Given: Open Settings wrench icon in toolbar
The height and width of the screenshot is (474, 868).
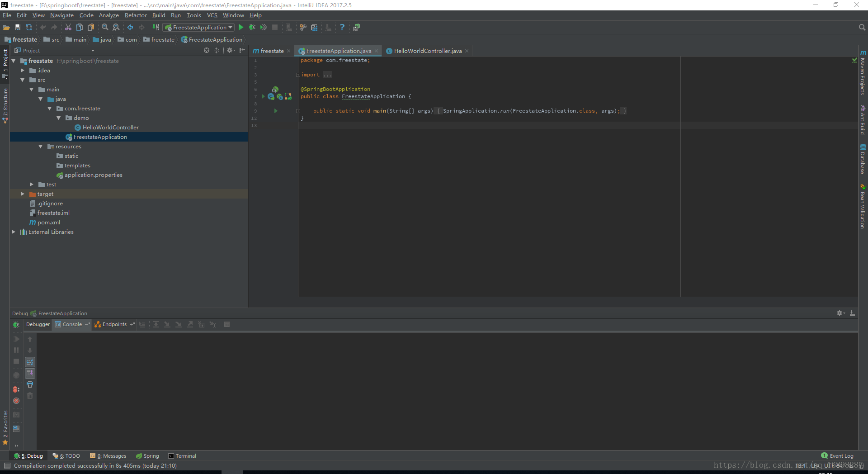Looking at the screenshot, I should coord(303,28).
